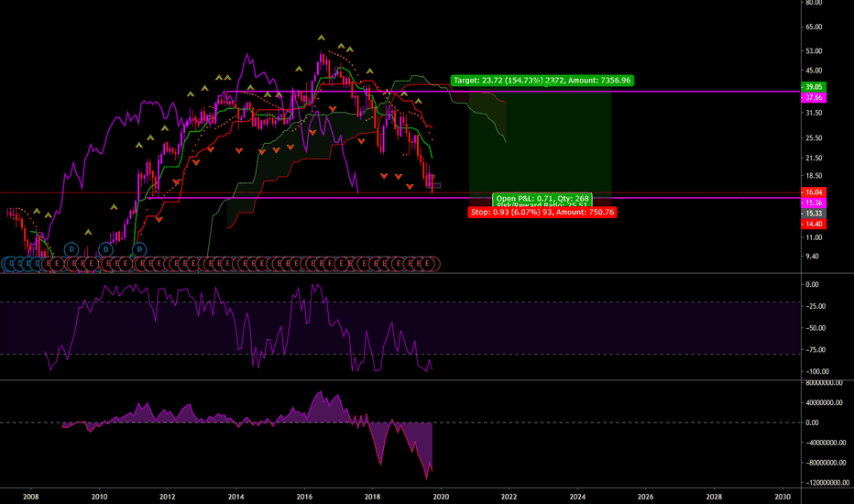Click the 11.00 price scale value
The width and height of the screenshot is (854, 504).
814,237
